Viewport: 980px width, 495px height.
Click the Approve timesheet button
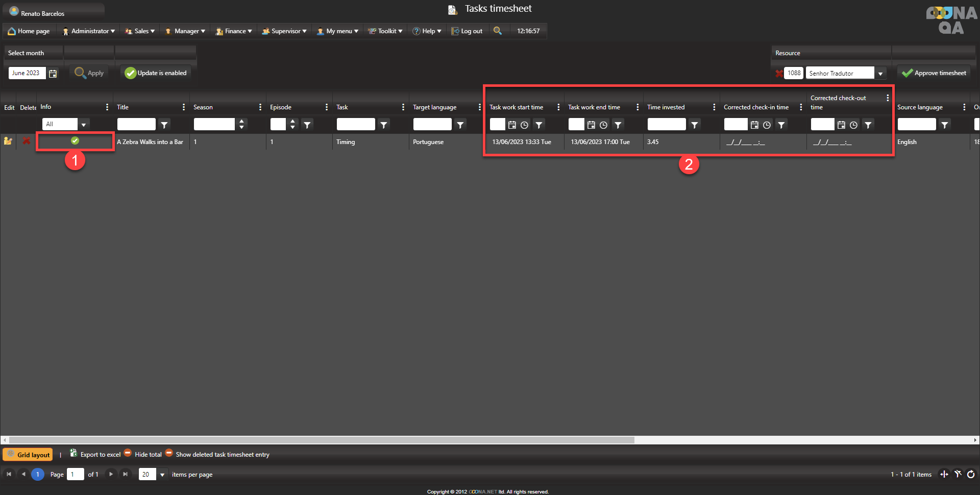(934, 73)
